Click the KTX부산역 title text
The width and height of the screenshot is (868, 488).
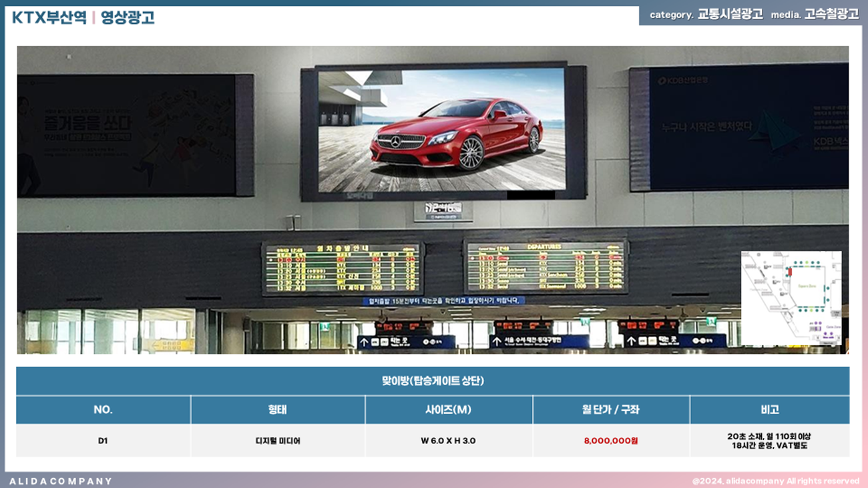pos(49,17)
